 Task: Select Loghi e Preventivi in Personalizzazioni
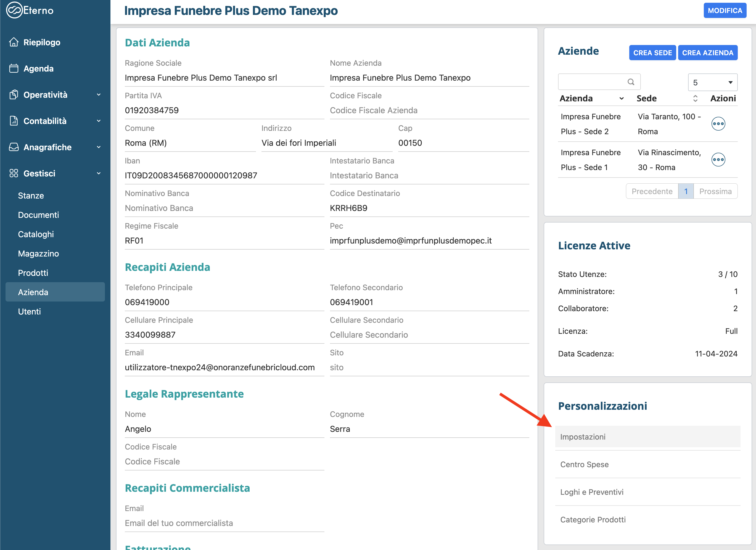(592, 492)
